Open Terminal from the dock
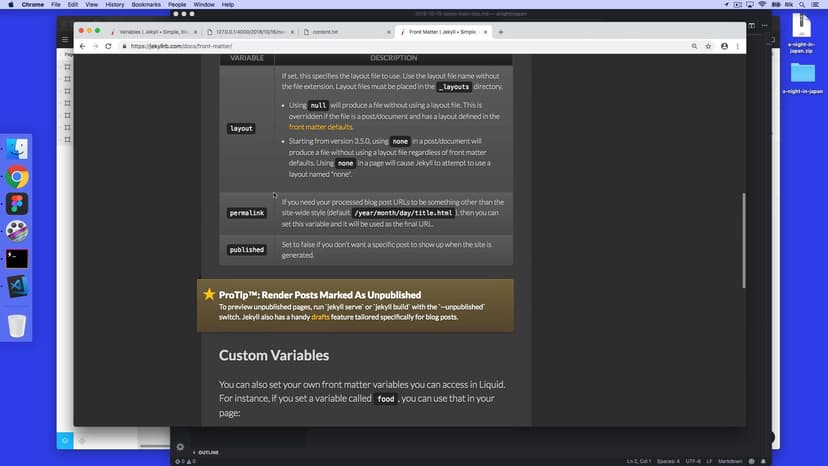The image size is (828, 466). (x=17, y=258)
